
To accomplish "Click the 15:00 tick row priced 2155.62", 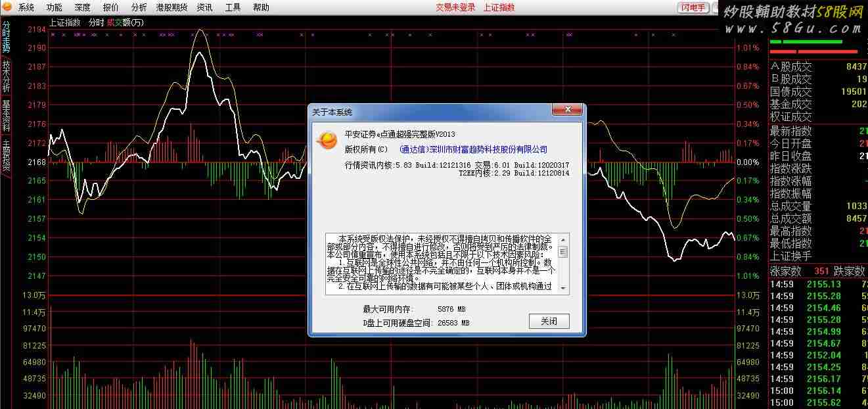I will click(818, 402).
